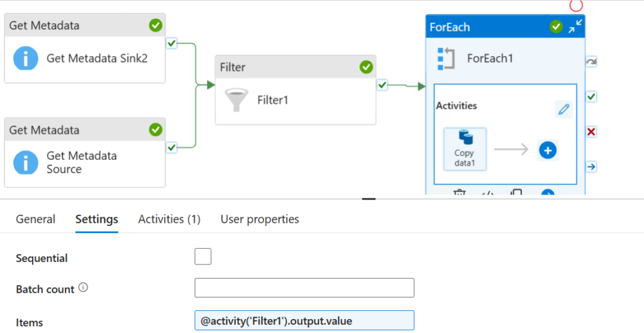The image size is (644, 333).
Task: Click the ForEach upon-failure red X connector
Action: 591,132
